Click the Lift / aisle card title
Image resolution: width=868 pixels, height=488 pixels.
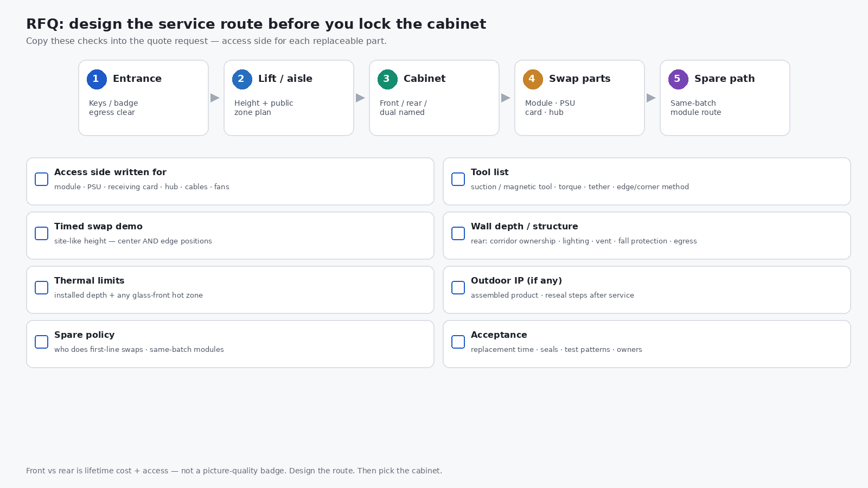[285, 79]
